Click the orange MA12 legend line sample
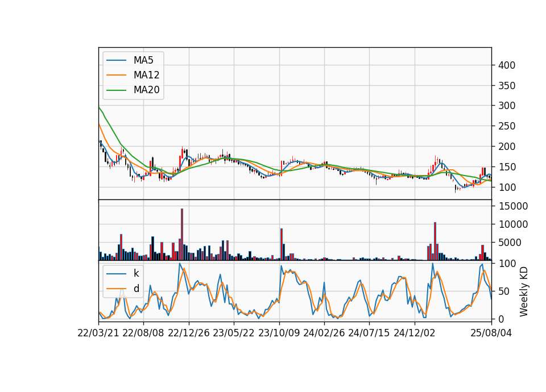 [116, 75]
